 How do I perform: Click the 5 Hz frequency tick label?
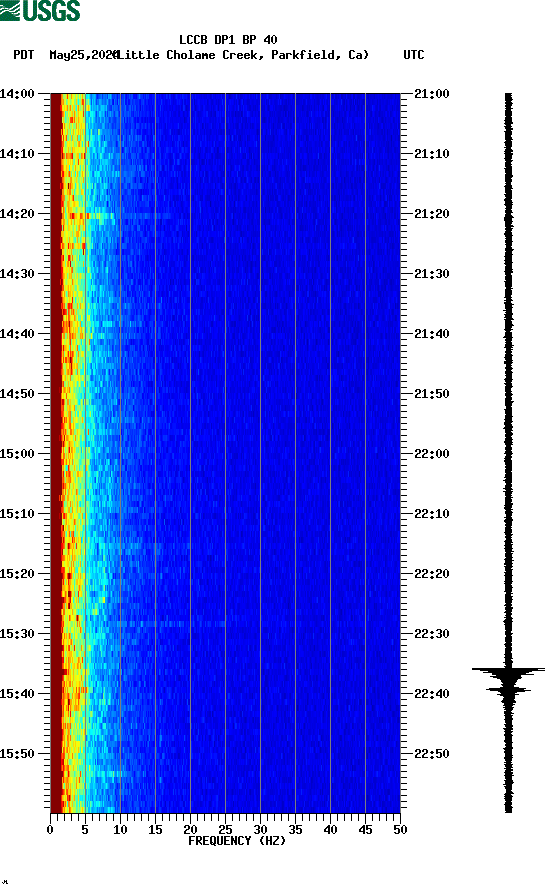85,830
